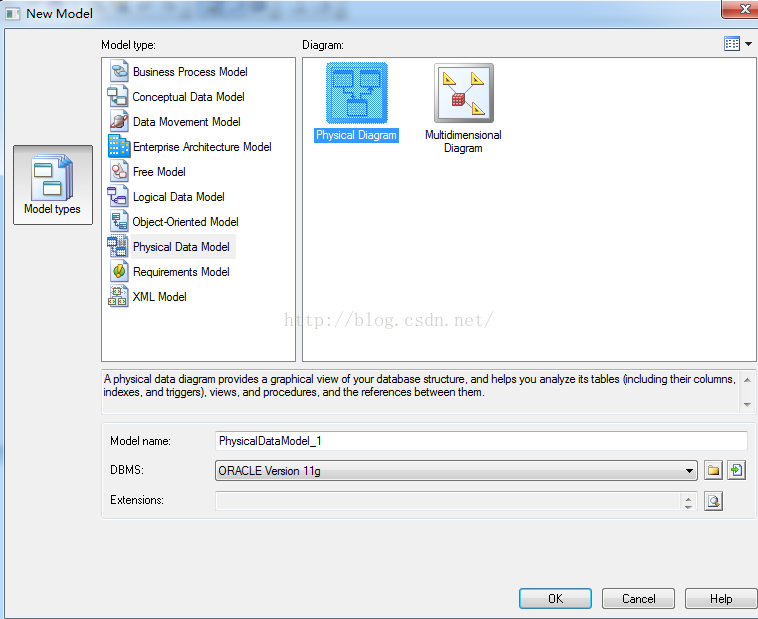Click the DBMS folder browse icon

pyautogui.click(x=714, y=470)
